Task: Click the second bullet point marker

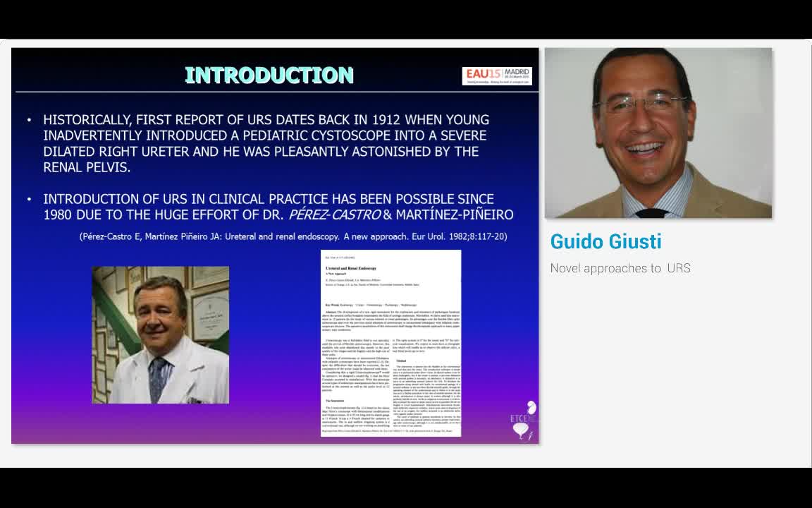Action: 29,200
